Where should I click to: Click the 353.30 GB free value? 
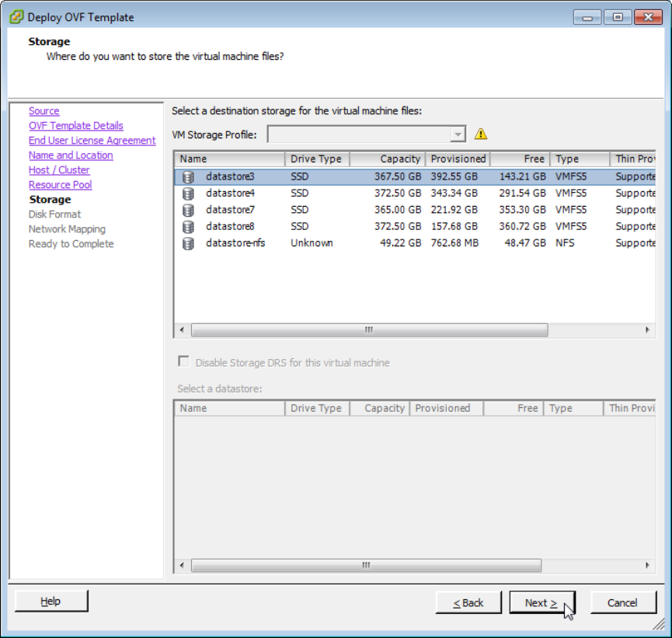[x=522, y=210]
